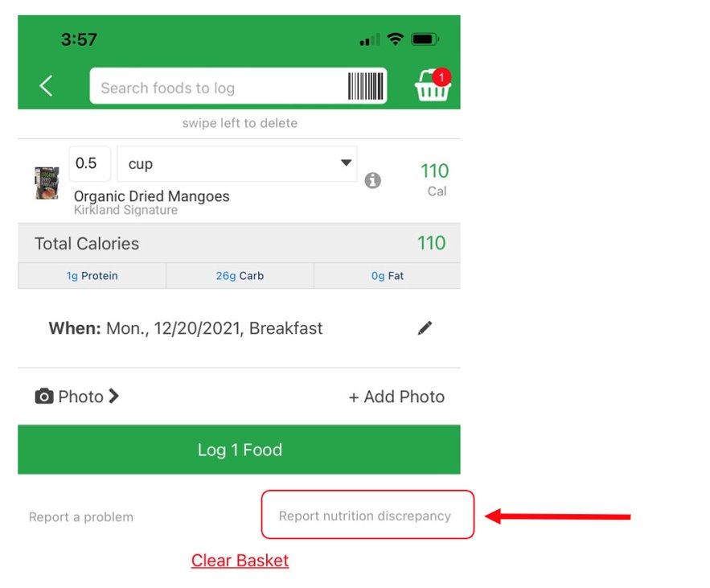Expand the Photo section chevron
The image size is (710, 588).
pyautogui.click(x=114, y=396)
